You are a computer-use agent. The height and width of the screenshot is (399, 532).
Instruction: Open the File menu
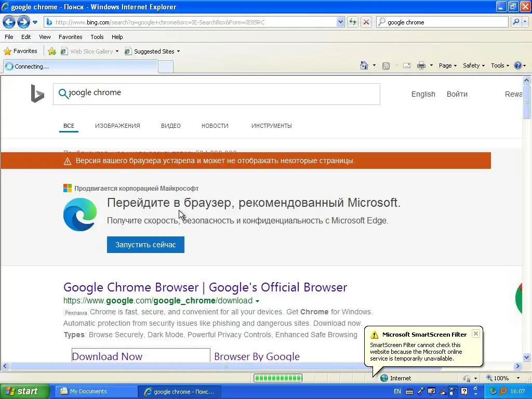click(9, 37)
